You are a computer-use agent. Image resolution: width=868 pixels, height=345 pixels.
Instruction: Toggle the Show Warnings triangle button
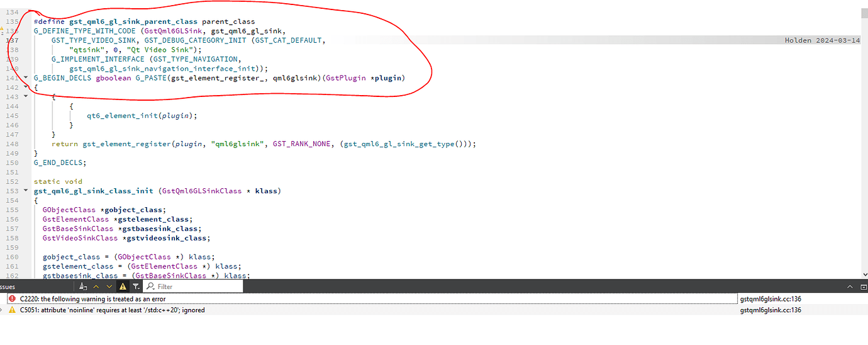(123, 286)
